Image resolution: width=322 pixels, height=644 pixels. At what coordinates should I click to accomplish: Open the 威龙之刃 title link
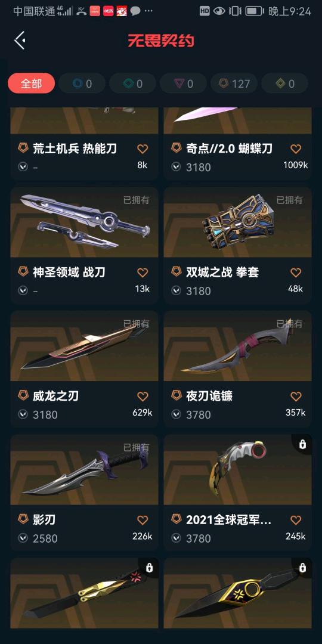55,396
